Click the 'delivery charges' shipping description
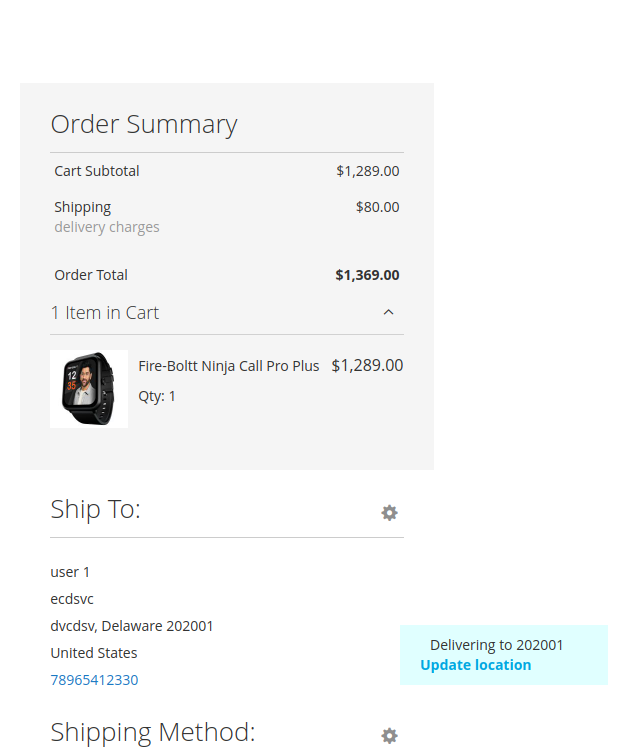Viewport: 626px width, 756px height. point(107,227)
